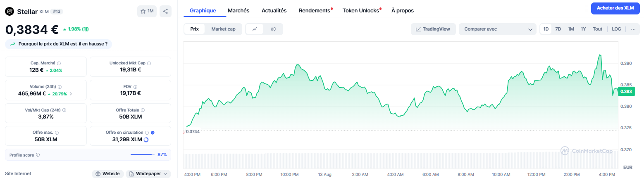Click the TradingView chart icon
Viewport: 644px width, 178px height.
tap(418, 29)
